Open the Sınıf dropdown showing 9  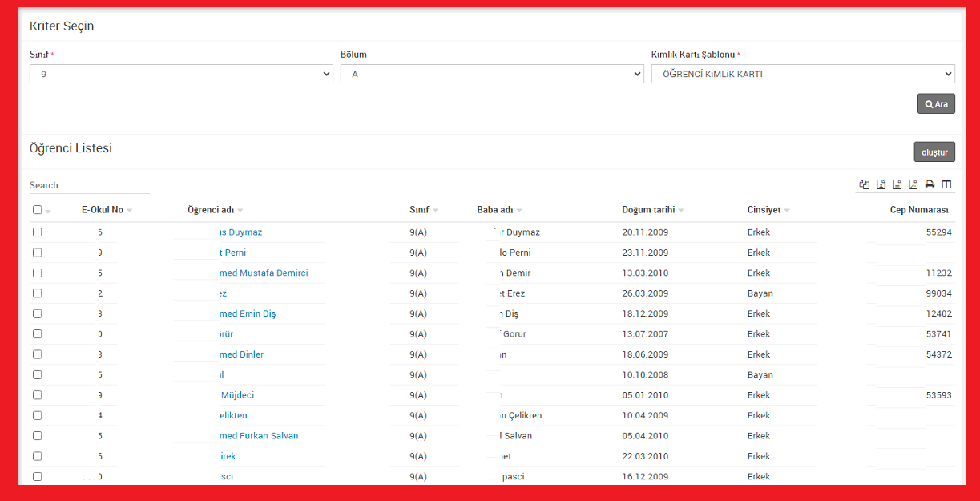[x=181, y=74]
